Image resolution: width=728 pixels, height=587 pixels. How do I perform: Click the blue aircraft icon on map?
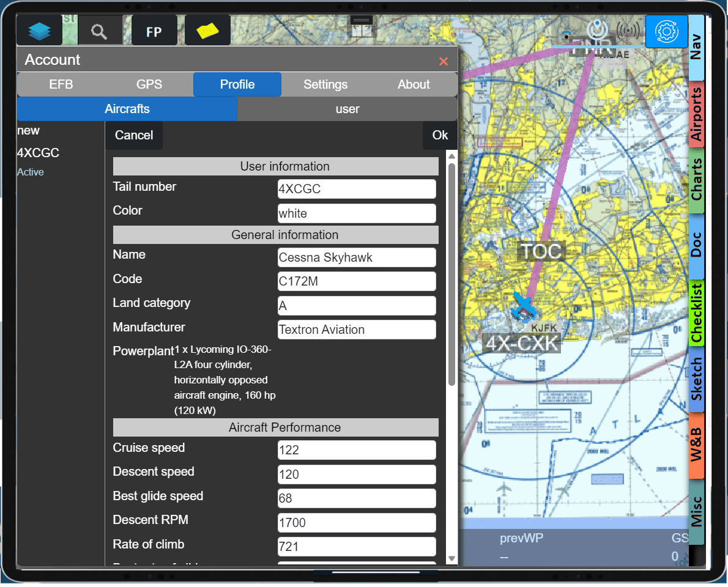523,305
